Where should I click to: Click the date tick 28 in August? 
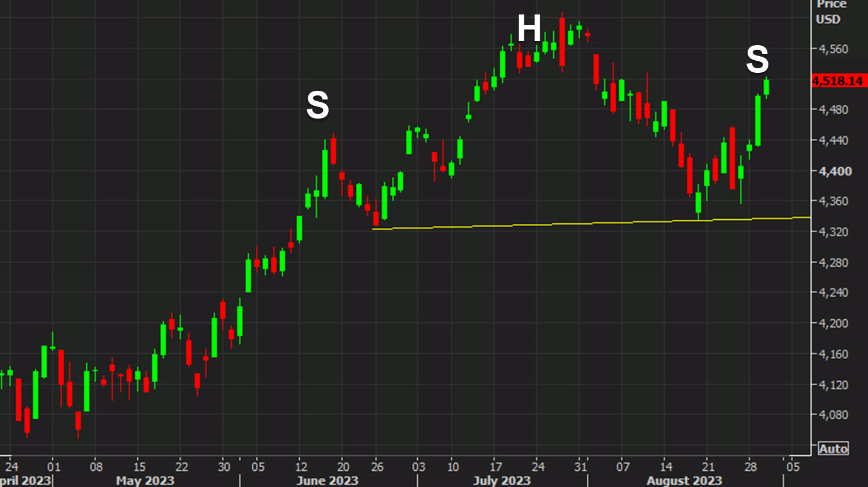[751, 466]
